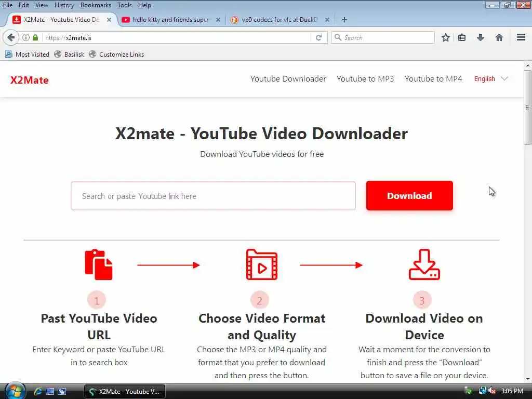Click the 'Choose Video Format and Quality' heading

pos(262,326)
